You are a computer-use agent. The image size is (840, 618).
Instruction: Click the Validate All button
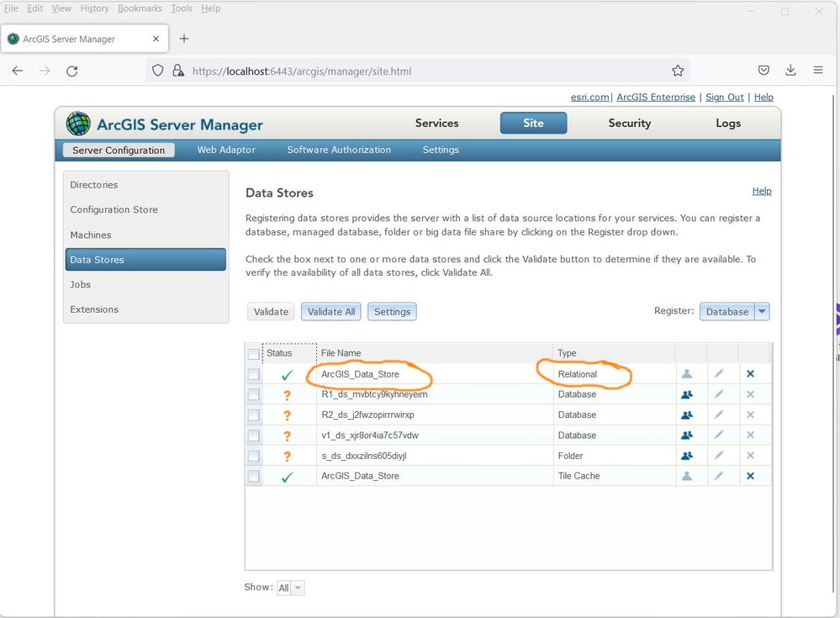pos(331,312)
